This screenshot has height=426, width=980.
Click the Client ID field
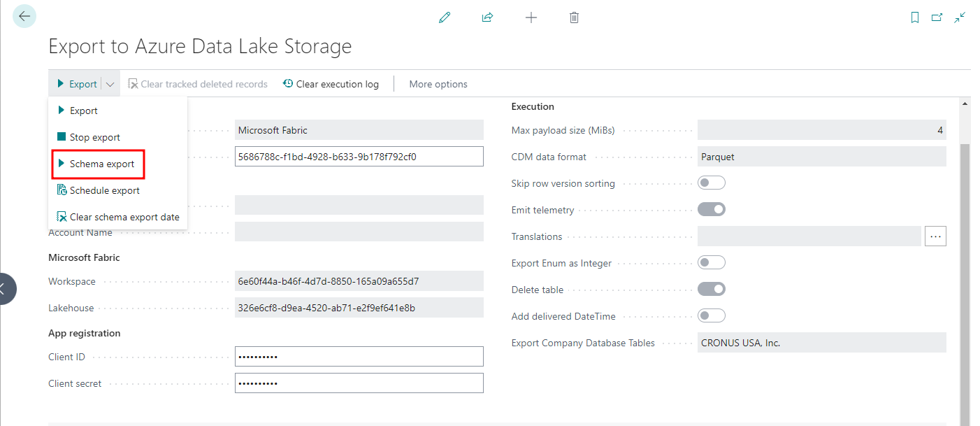click(359, 357)
